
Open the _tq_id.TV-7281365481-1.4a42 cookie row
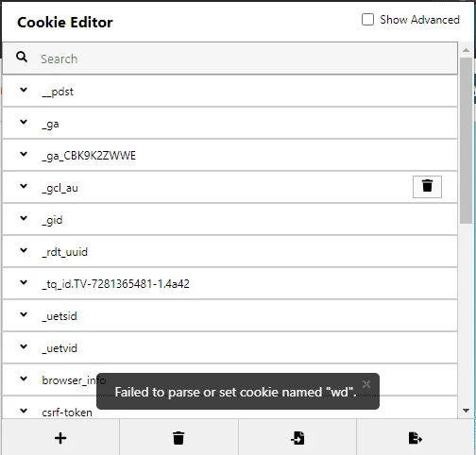pyautogui.click(x=229, y=283)
